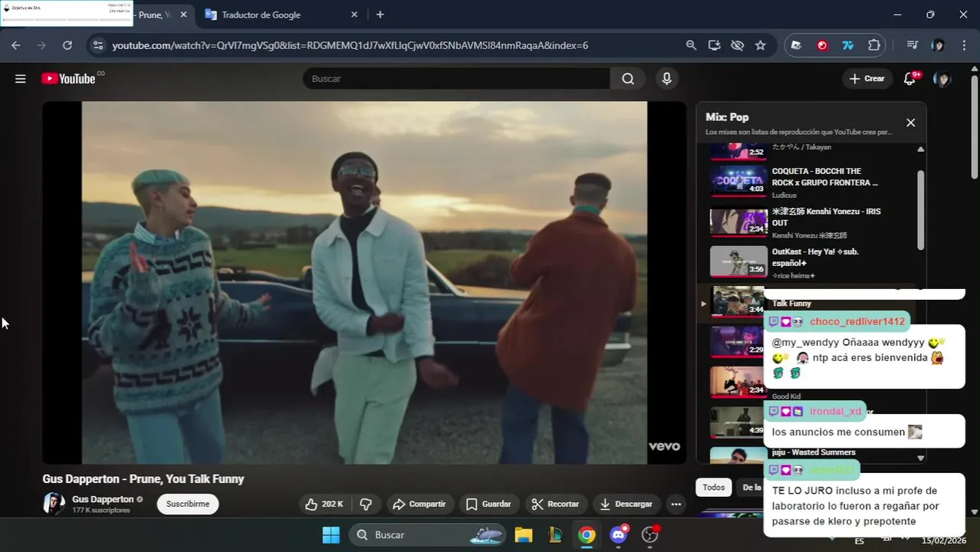
Task: Click the install app icon in address bar
Action: pos(714,45)
